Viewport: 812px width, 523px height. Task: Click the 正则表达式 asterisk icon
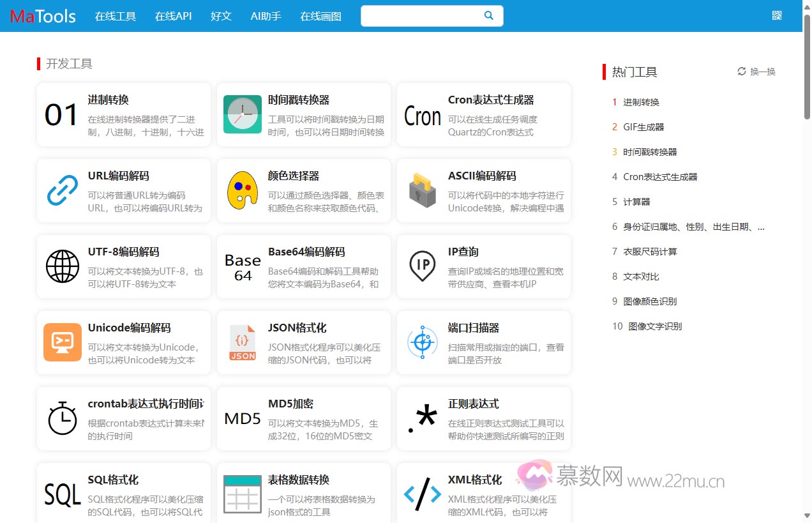pyautogui.click(x=422, y=418)
